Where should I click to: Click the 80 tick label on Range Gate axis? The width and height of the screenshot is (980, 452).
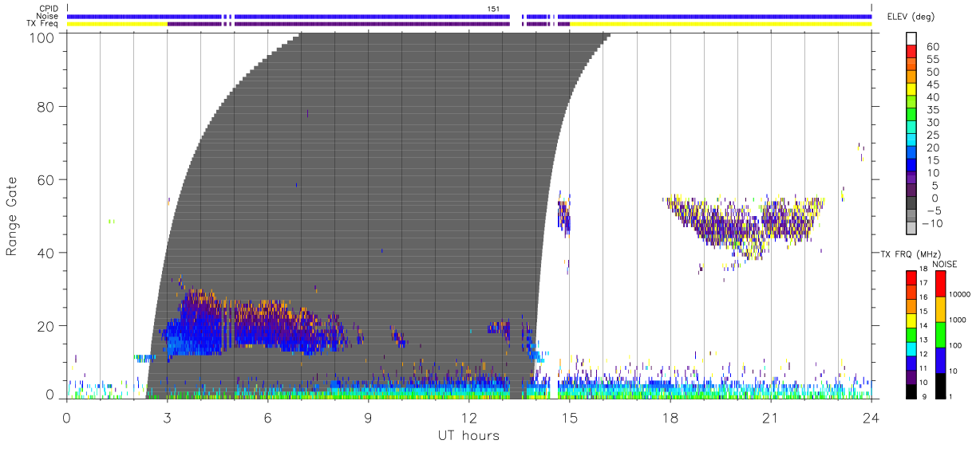pyautogui.click(x=45, y=107)
